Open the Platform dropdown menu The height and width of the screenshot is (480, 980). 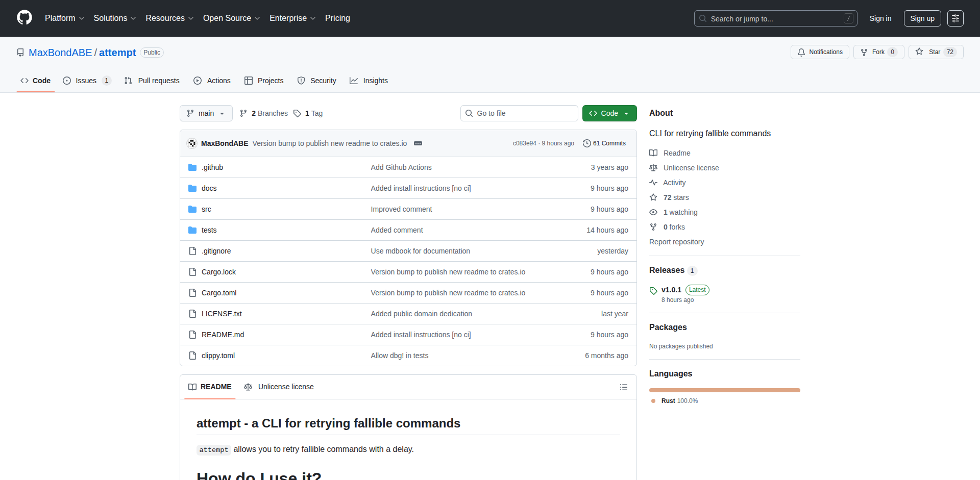click(x=64, y=18)
